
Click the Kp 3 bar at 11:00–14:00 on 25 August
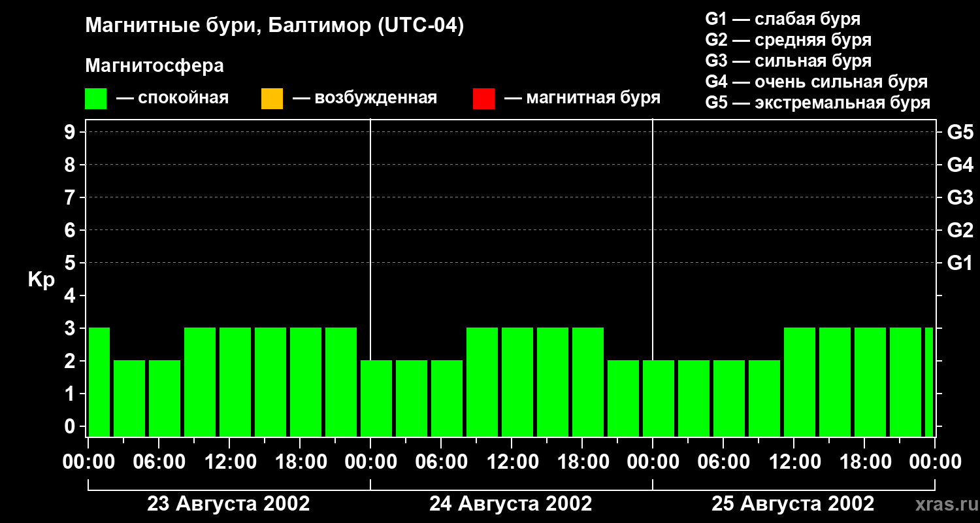800,382
